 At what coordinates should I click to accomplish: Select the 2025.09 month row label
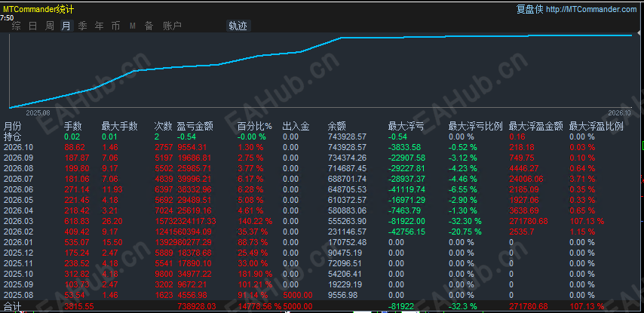pos(17,284)
